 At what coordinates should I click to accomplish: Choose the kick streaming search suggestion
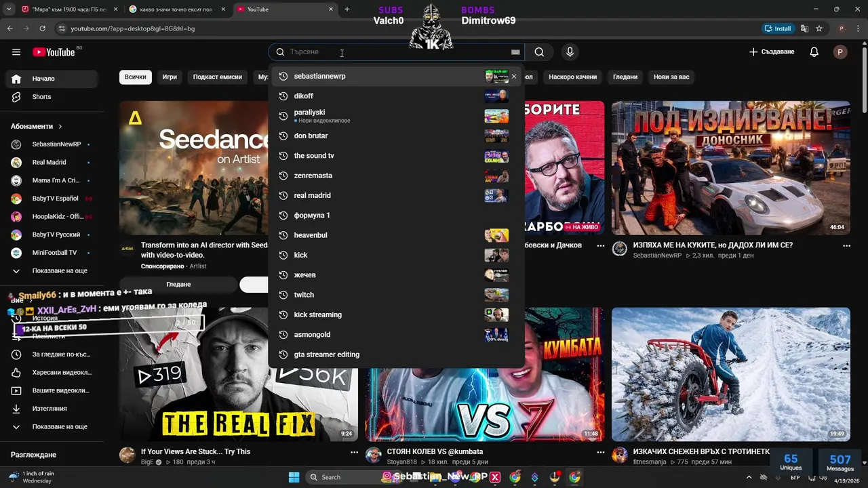click(397, 314)
